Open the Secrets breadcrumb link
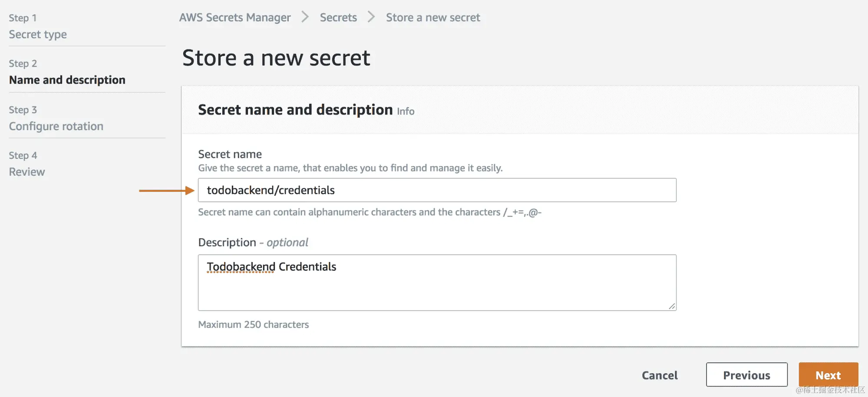The height and width of the screenshot is (397, 868). [338, 17]
